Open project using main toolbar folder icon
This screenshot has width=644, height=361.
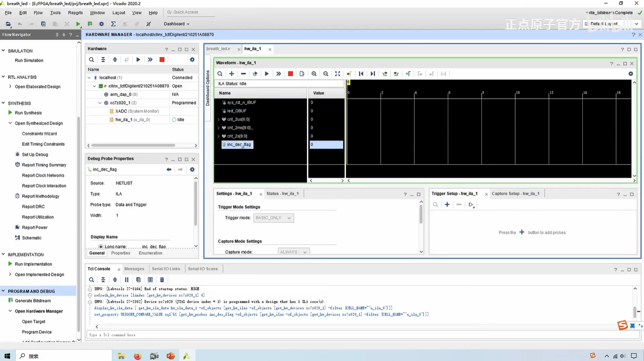pos(8,24)
